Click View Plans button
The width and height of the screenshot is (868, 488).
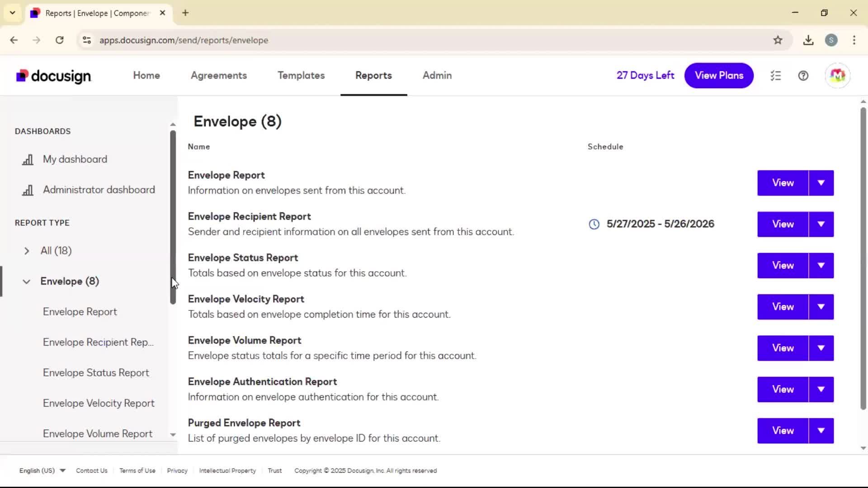pyautogui.click(x=719, y=75)
